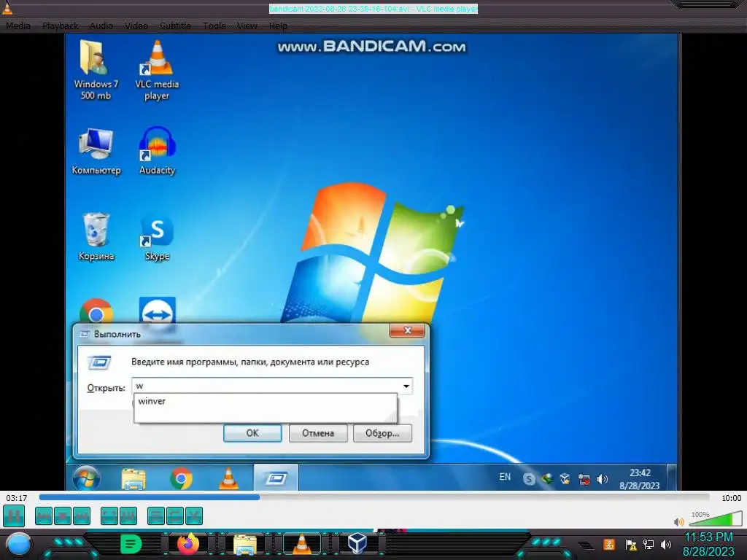Click OK in the Выполнить dialog
Viewport: 747px width, 560px height.
pos(252,433)
